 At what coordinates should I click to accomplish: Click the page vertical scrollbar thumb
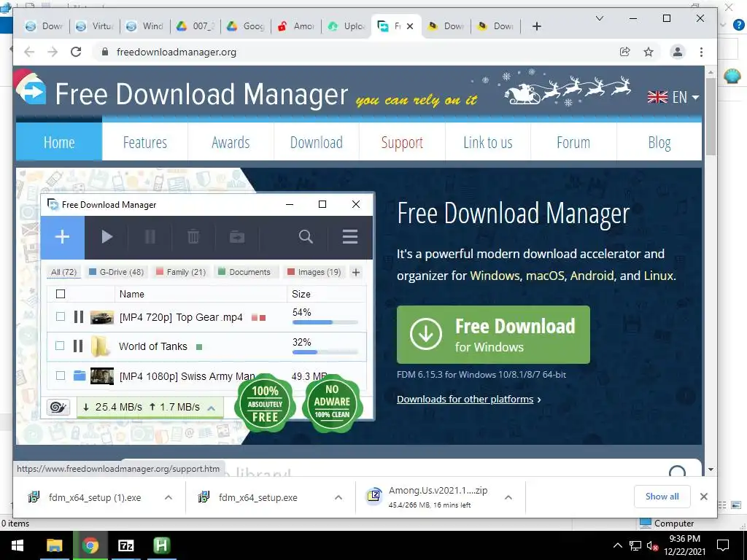click(711, 117)
